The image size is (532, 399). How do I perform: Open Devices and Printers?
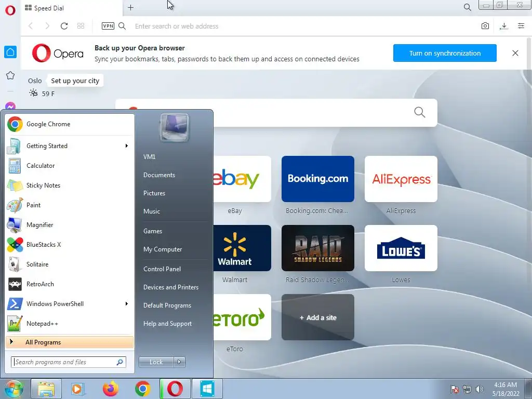click(171, 287)
